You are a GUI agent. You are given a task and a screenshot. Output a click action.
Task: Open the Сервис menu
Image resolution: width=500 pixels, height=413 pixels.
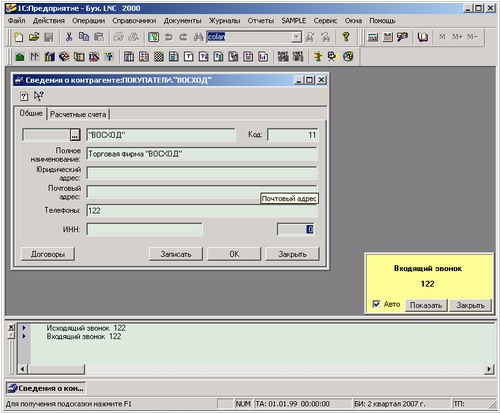pos(325,21)
